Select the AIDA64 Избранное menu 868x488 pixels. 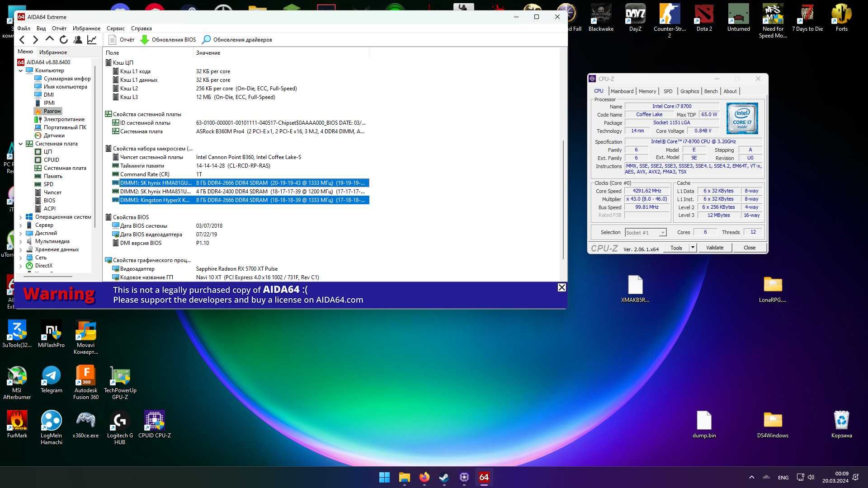point(86,28)
